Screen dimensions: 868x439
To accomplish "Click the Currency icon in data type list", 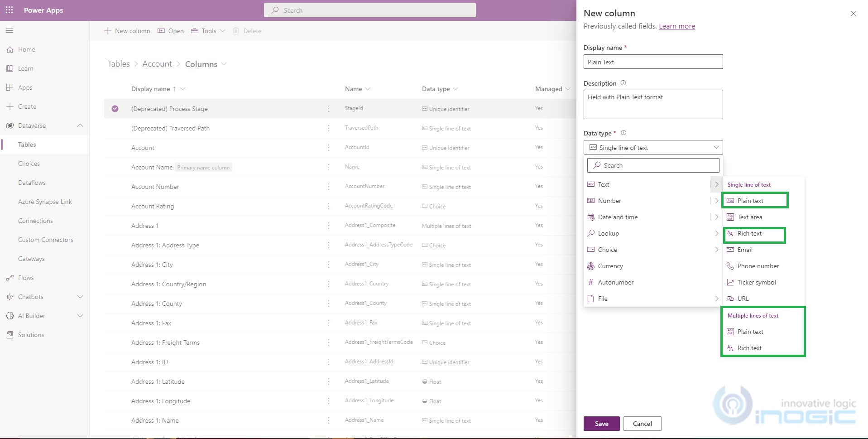I will click(x=591, y=266).
